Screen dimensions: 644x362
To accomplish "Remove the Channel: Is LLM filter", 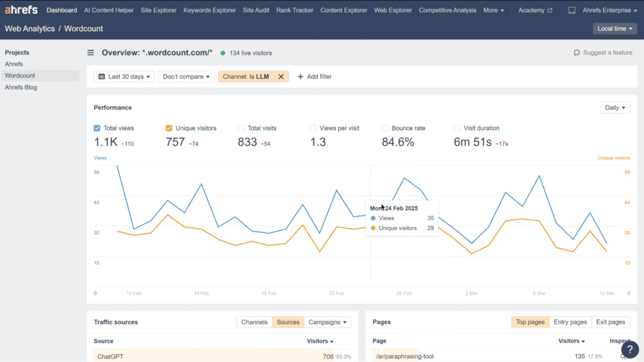I will (281, 77).
